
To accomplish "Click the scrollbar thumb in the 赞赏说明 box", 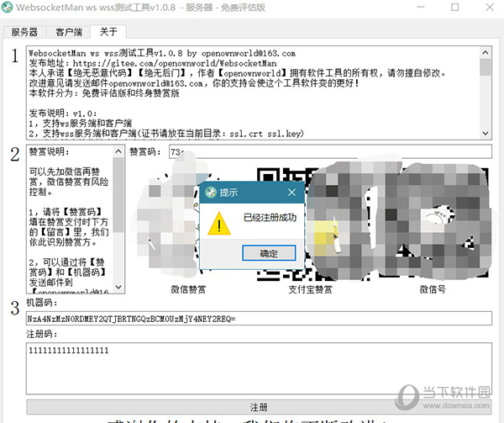I will (x=118, y=194).
